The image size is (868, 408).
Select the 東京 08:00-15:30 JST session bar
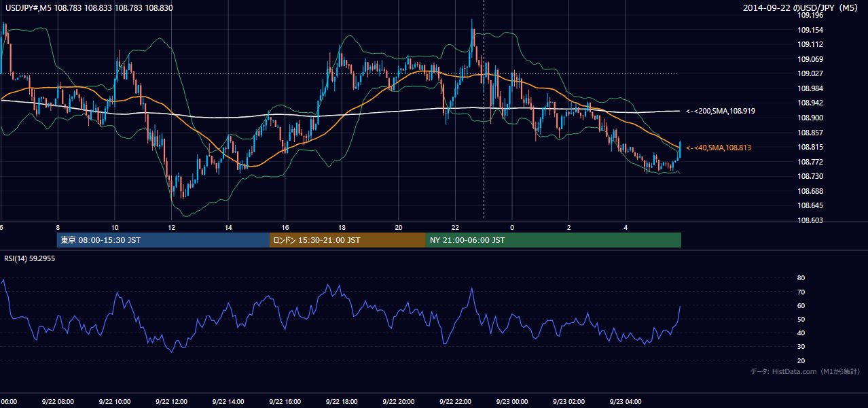(x=163, y=240)
